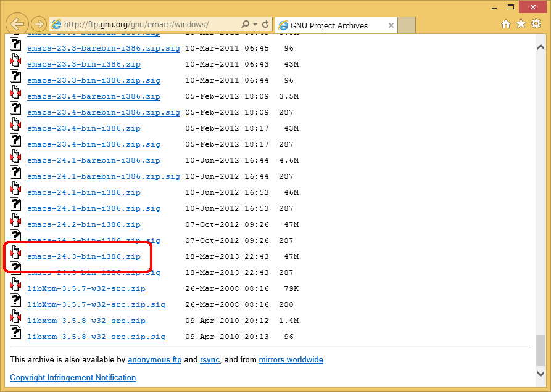Open a new blank tab button
Viewport: 551px width, 392px height.
click(x=407, y=25)
